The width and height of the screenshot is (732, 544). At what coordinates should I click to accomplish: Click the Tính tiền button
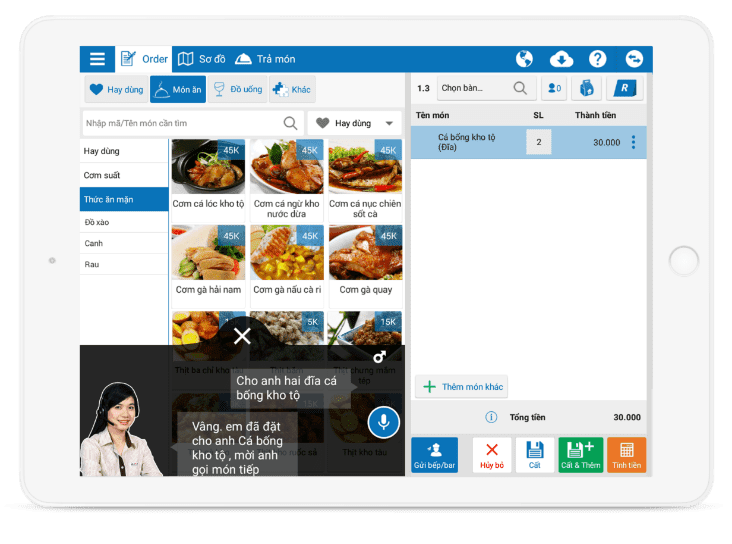coord(626,455)
